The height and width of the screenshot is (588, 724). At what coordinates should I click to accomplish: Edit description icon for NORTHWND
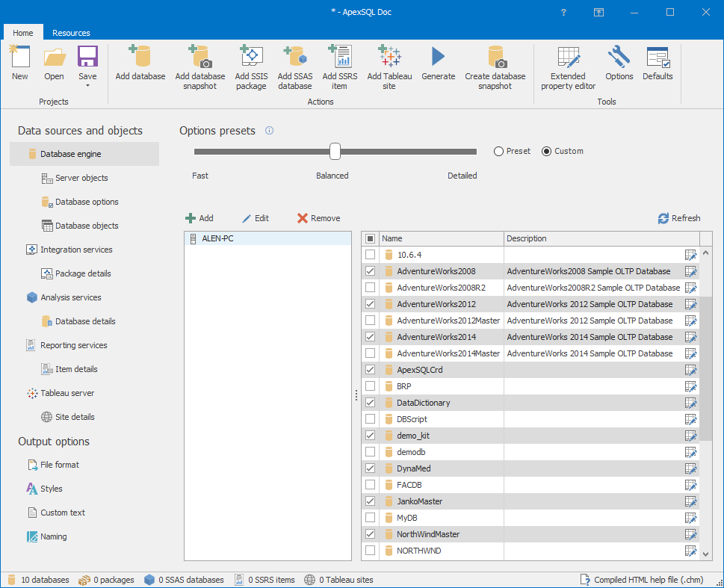click(691, 551)
